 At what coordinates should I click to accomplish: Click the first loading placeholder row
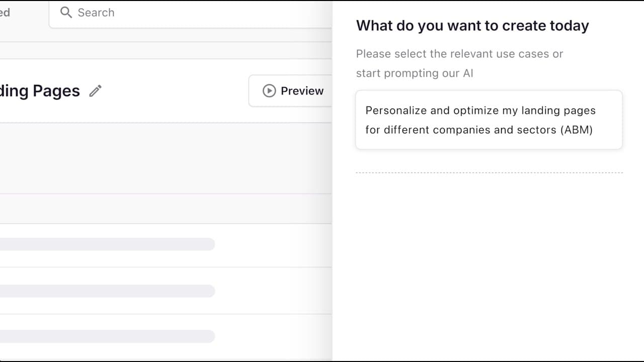click(x=106, y=244)
